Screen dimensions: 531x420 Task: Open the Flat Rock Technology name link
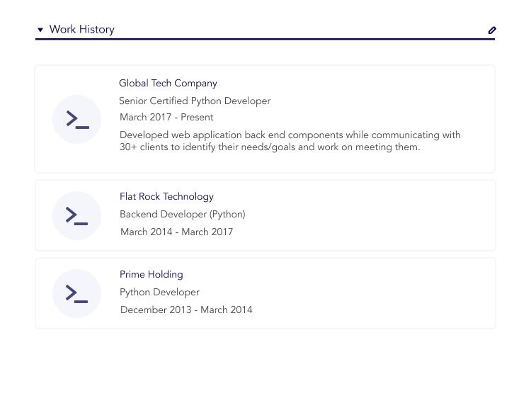[x=166, y=197]
